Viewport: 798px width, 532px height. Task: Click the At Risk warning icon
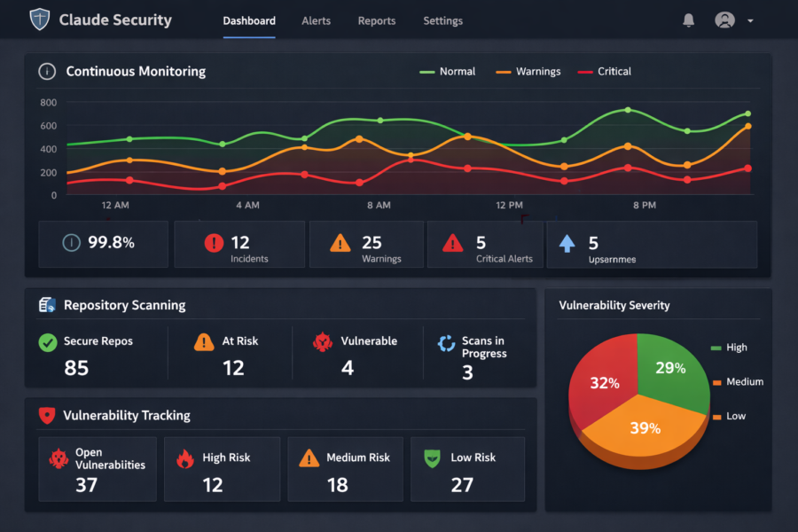(x=204, y=342)
